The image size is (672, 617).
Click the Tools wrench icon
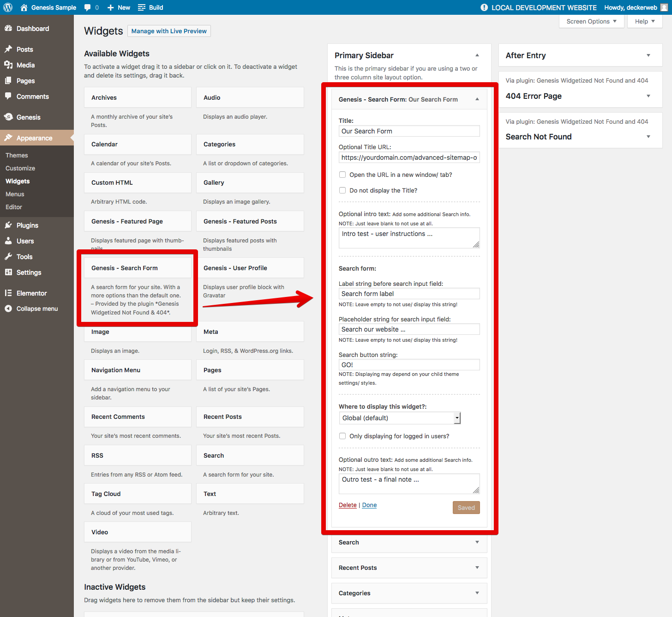tap(8, 256)
